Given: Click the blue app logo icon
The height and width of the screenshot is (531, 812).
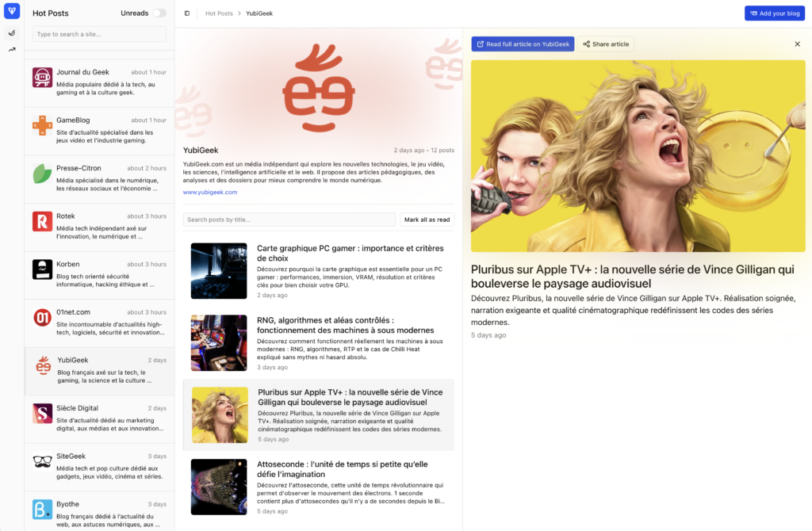Looking at the screenshot, I should 12,11.
